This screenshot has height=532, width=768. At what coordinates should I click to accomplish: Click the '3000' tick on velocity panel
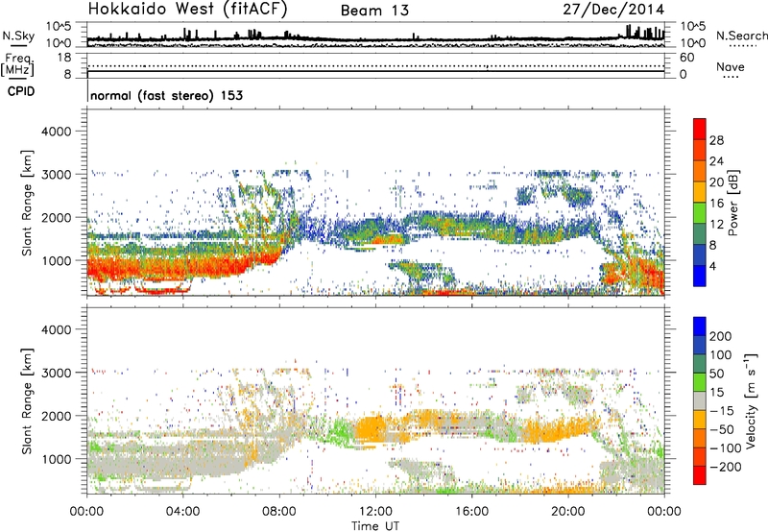click(57, 373)
